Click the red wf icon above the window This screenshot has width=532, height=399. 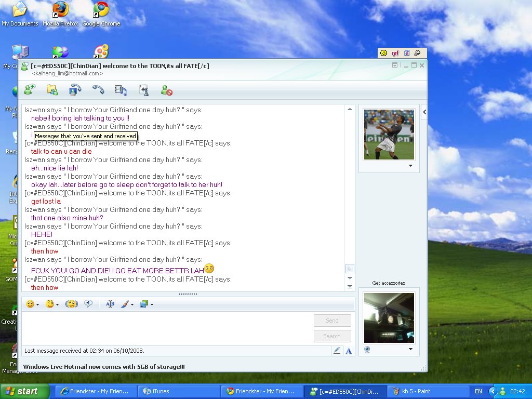pos(395,54)
